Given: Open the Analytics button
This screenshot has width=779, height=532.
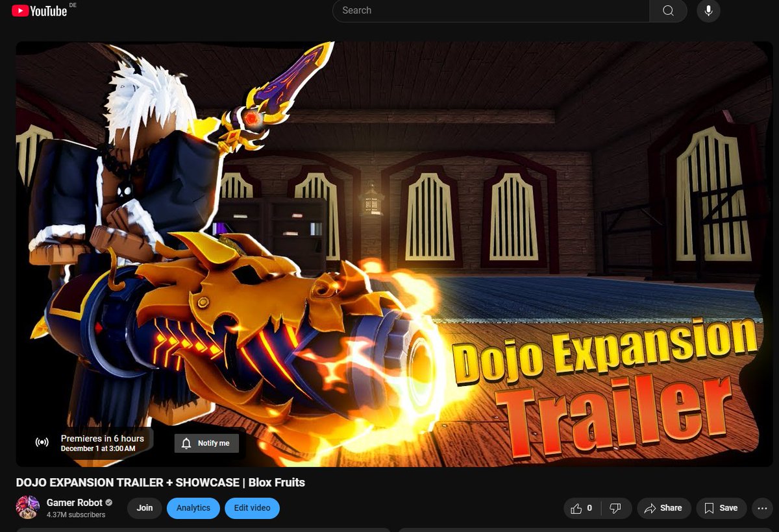Looking at the screenshot, I should click(x=193, y=508).
